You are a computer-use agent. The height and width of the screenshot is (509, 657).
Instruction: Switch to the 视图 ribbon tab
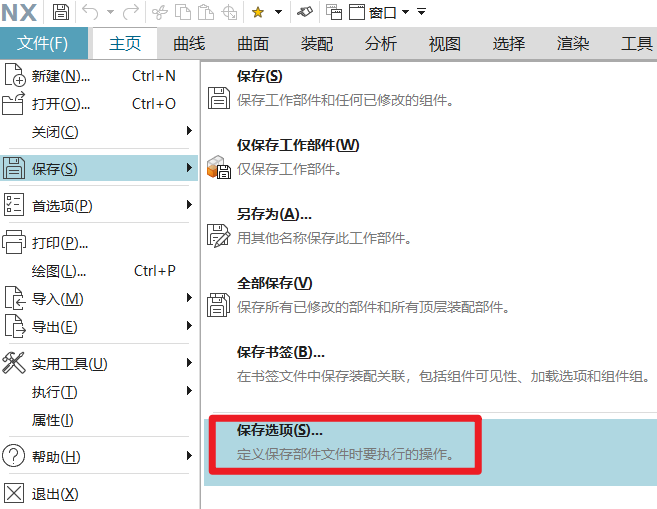(x=445, y=43)
